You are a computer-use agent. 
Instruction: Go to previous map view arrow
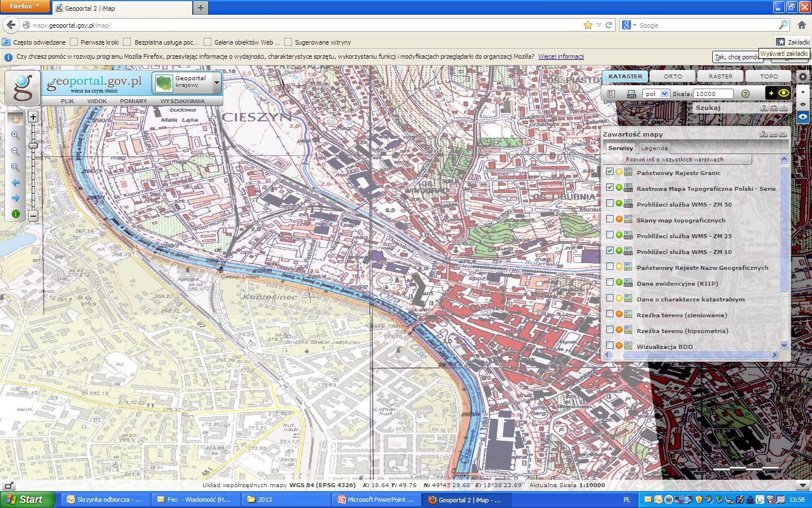15,183
